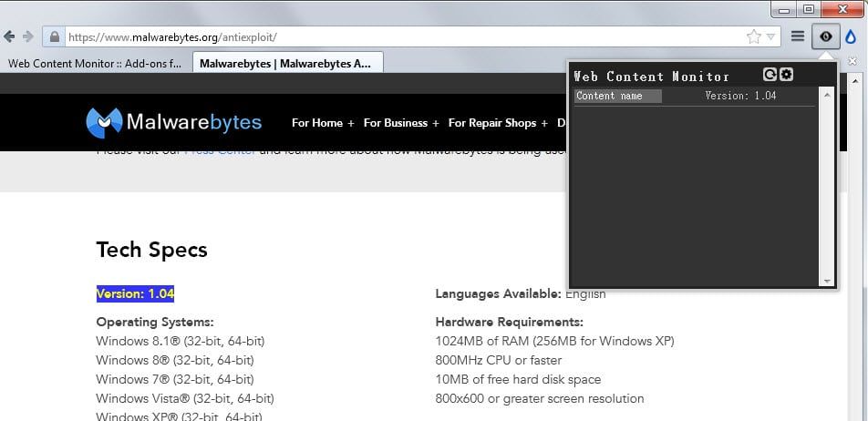Click the Malwarebytes logo
The width and height of the screenshot is (868, 421).
click(174, 123)
